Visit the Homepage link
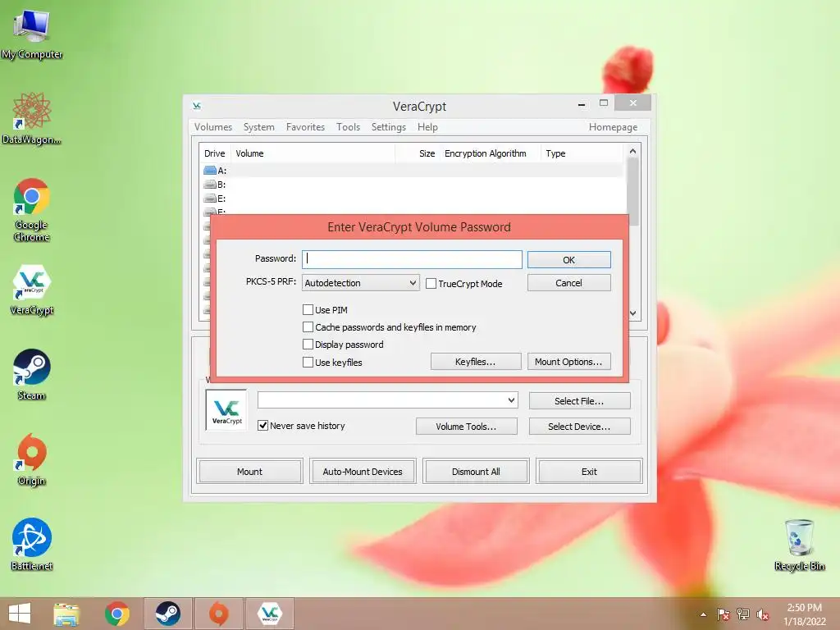The height and width of the screenshot is (630, 840). tap(613, 127)
